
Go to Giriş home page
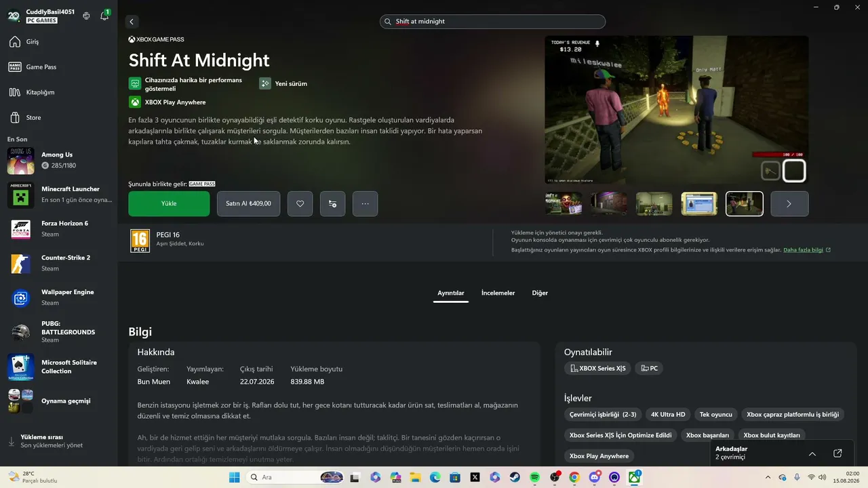tap(58, 42)
